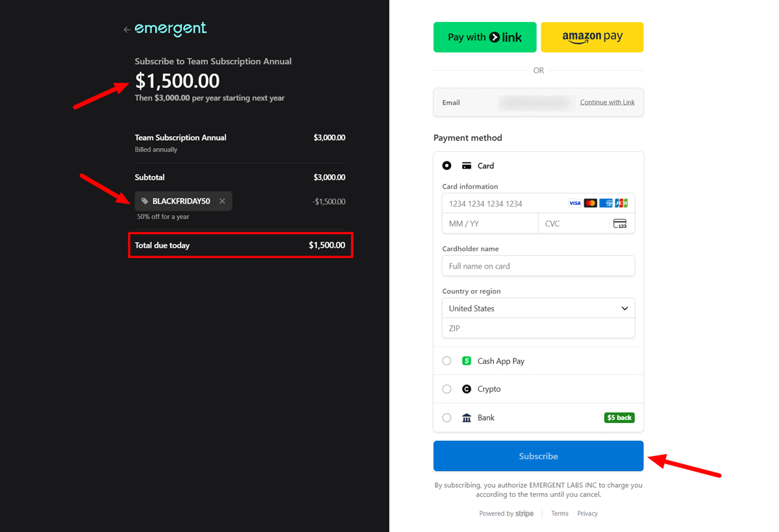This screenshot has width=779, height=532.
Task: Change country from United States
Action: (538, 308)
